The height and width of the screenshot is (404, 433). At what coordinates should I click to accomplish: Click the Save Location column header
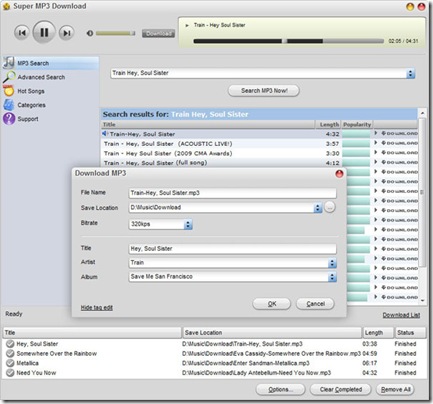[x=272, y=333]
